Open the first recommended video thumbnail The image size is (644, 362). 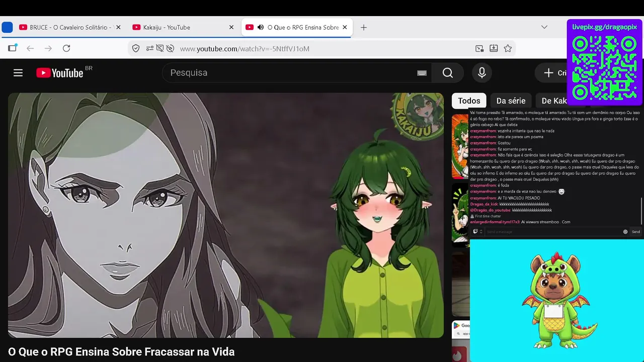click(x=460, y=146)
